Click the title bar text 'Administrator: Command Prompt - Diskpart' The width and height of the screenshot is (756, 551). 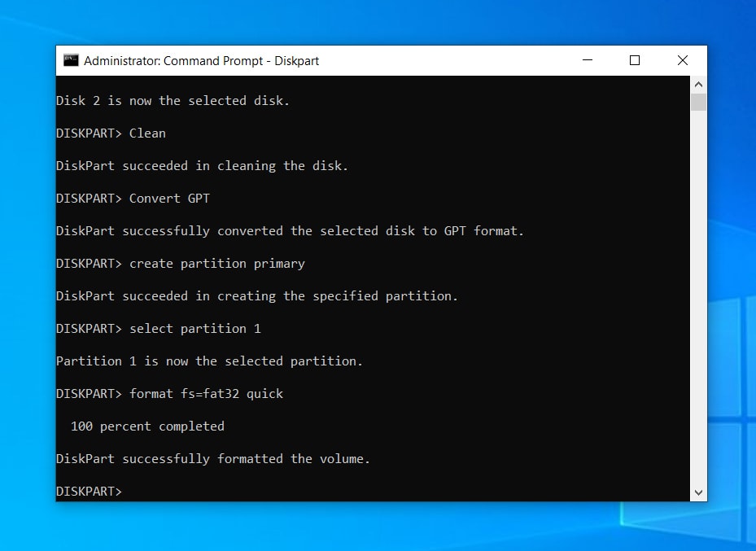(x=203, y=60)
